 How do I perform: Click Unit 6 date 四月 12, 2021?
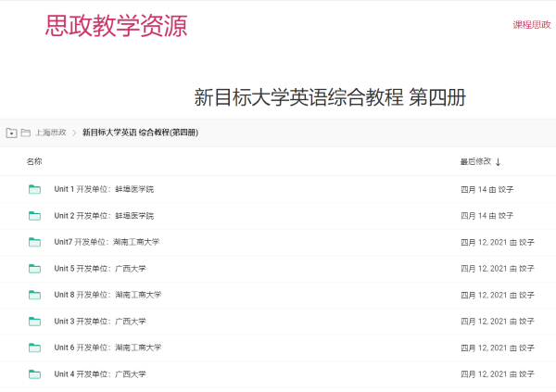click(484, 348)
